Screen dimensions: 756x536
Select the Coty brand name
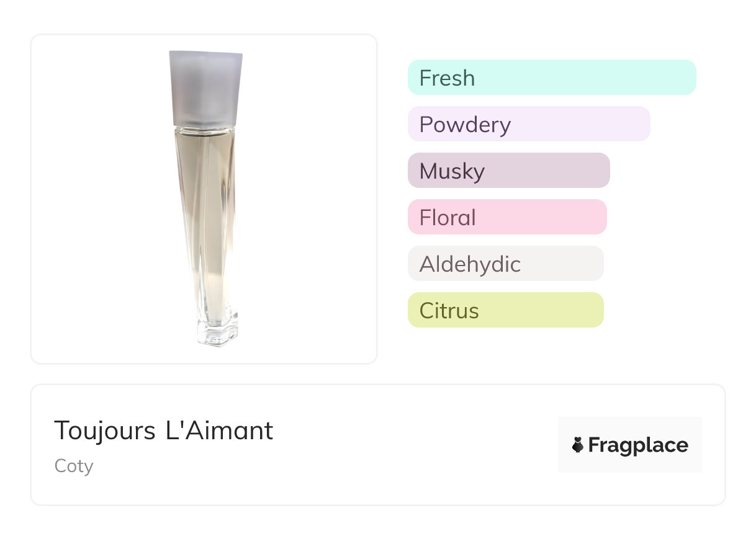[74, 465]
